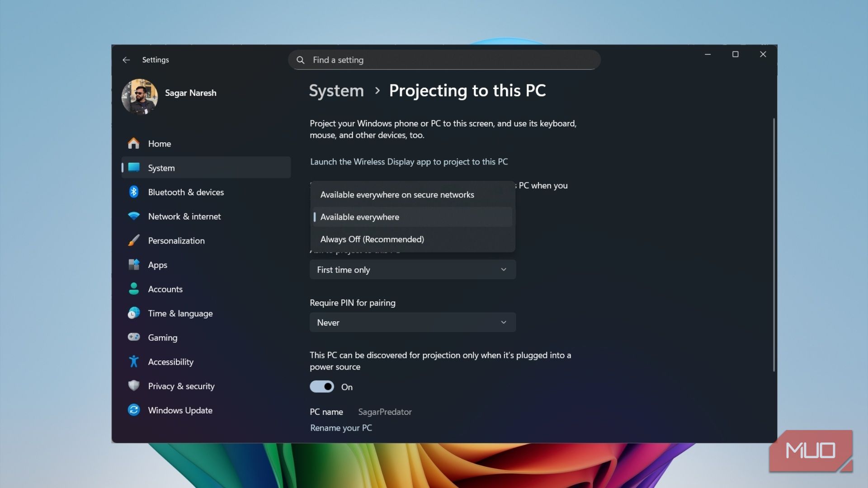Viewport: 868px width, 488px height.
Task: Open the Gaming label
Action: coord(162,338)
